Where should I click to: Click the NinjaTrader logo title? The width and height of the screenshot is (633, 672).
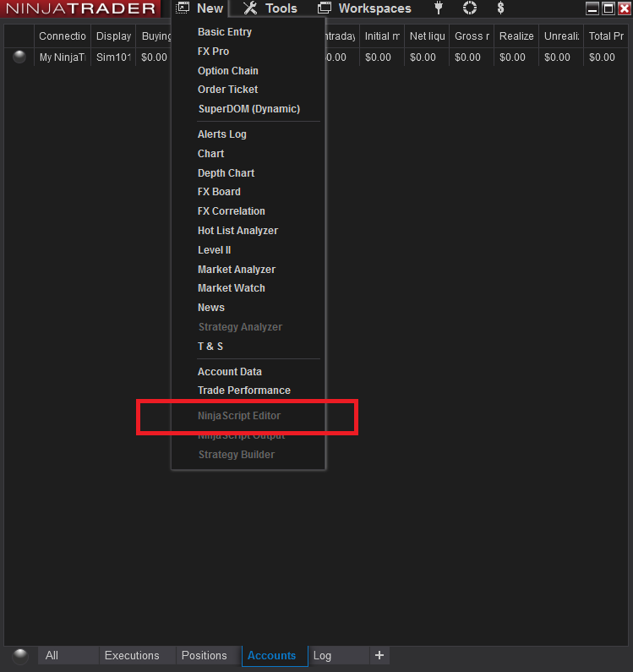tap(80, 8)
